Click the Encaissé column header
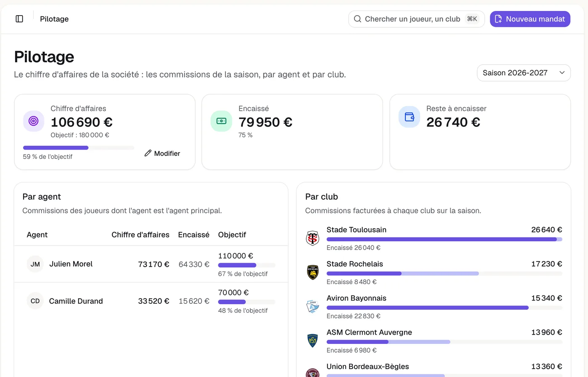The height and width of the screenshot is (377, 588). [x=194, y=235]
